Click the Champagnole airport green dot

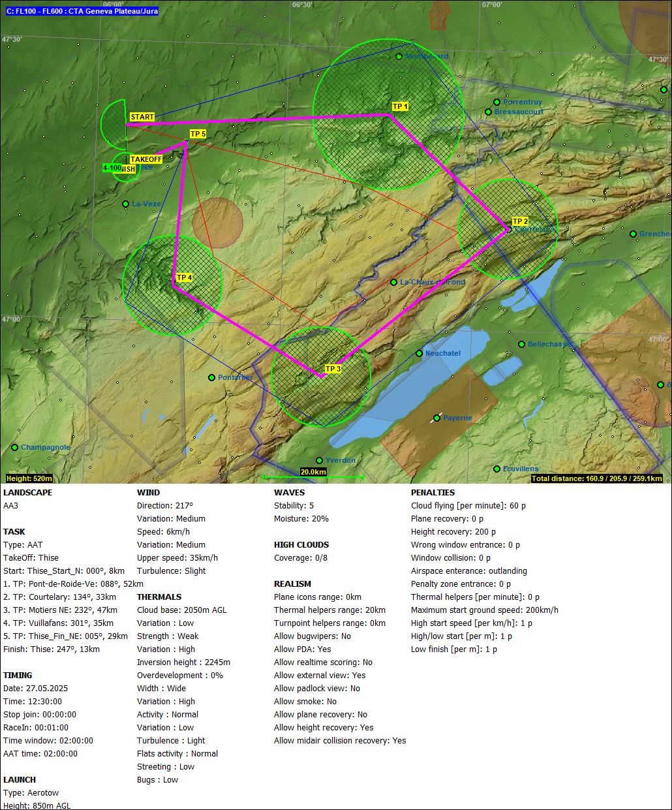(x=15, y=448)
